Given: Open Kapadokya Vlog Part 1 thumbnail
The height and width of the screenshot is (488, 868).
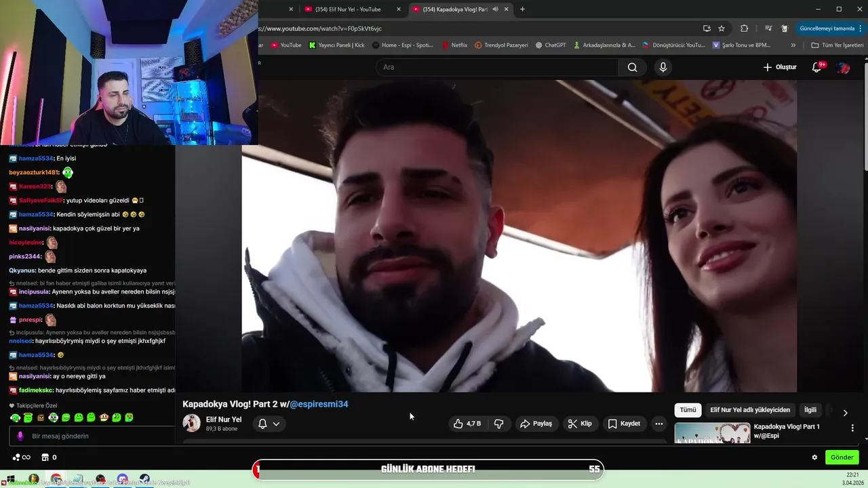Looking at the screenshot, I should [x=712, y=433].
